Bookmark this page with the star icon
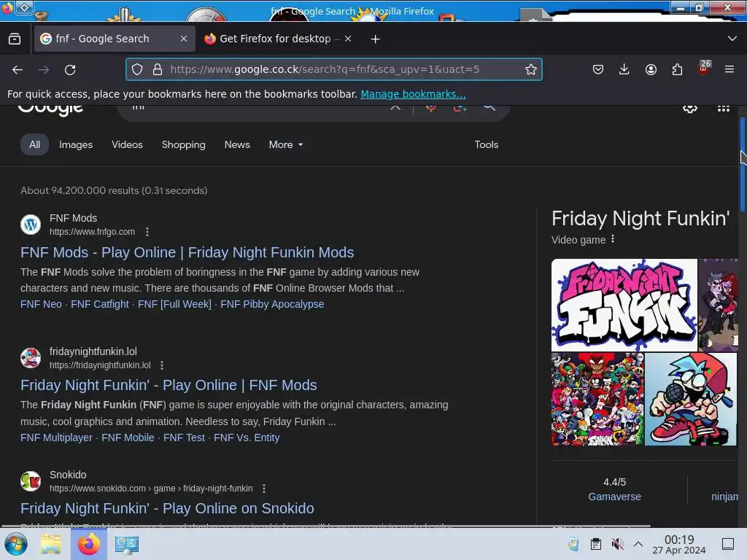 tap(531, 69)
